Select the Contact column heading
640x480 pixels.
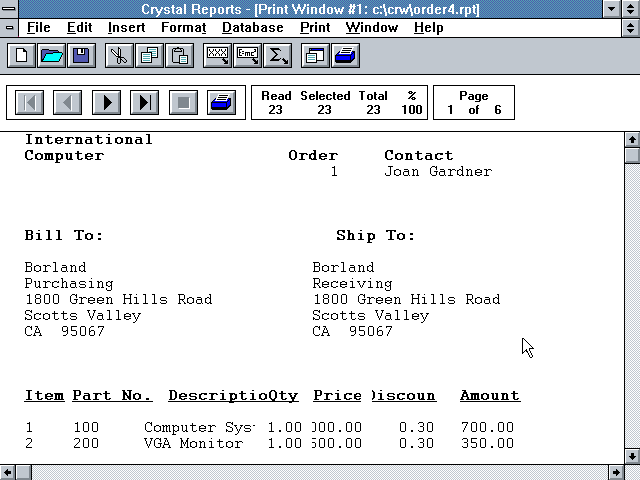(x=418, y=156)
